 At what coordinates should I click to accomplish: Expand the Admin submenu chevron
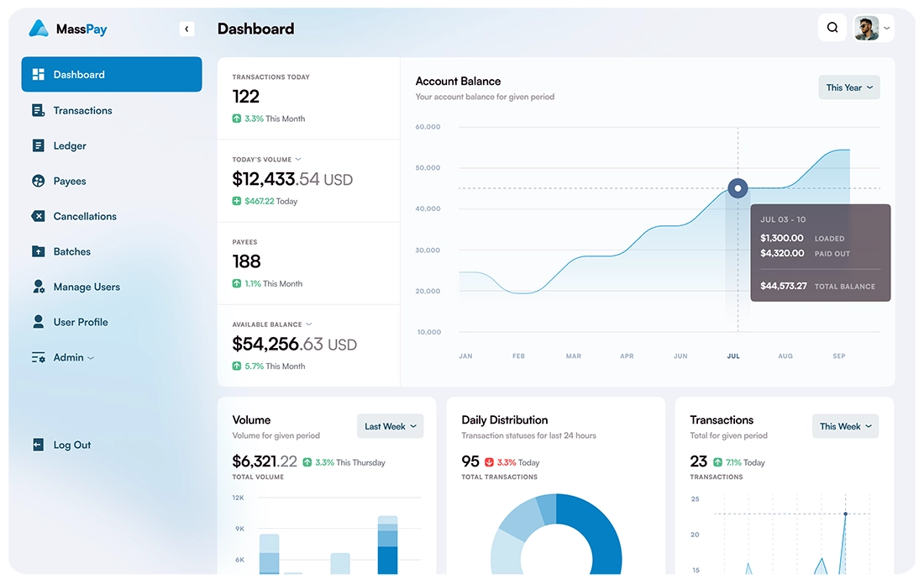click(91, 358)
